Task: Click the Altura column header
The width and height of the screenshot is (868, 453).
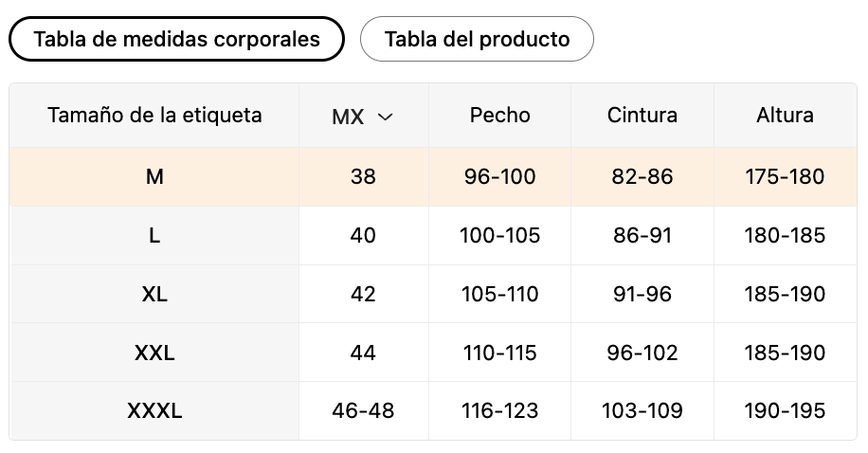Action: click(x=785, y=116)
